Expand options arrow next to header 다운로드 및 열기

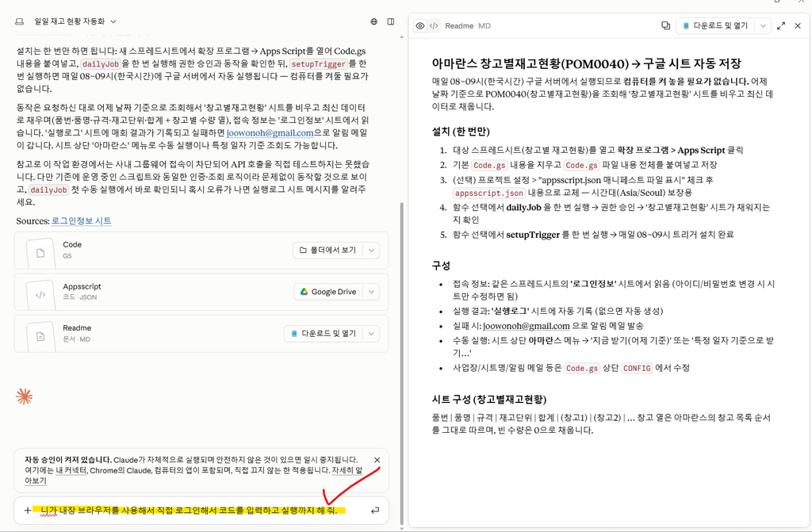(763, 25)
